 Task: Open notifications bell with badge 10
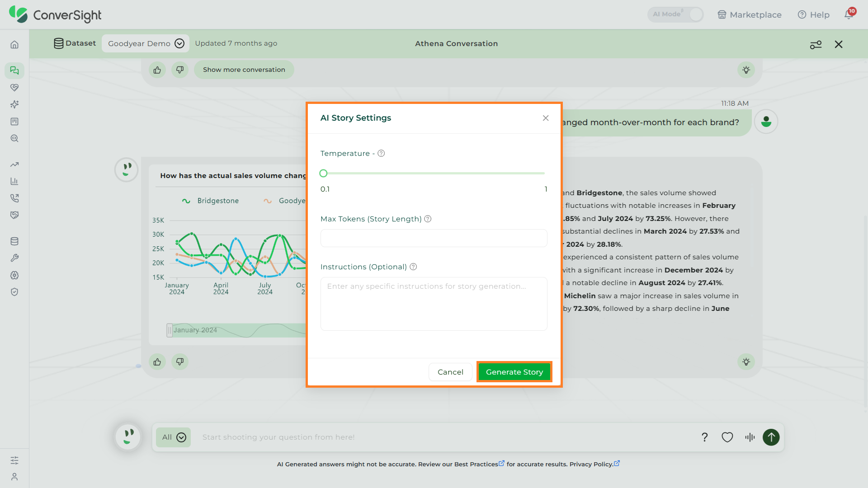(x=849, y=14)
